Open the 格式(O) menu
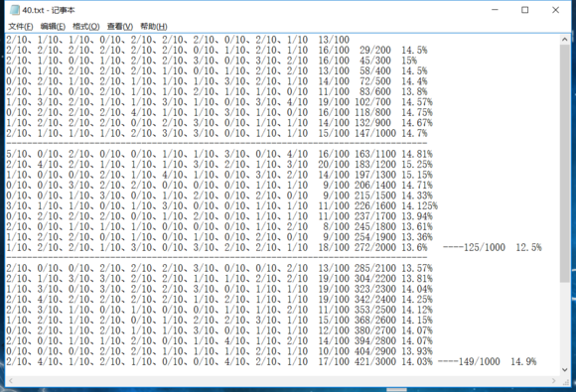Image resolution: width=576 pixels, height=392 pixels. pos(86,27)
